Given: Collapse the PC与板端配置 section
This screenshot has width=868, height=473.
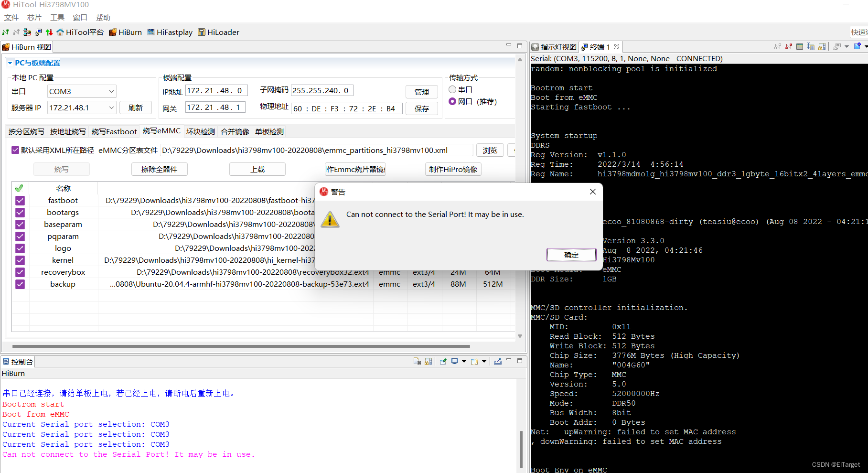Looking at the screenshot, I should click(10, 63).
